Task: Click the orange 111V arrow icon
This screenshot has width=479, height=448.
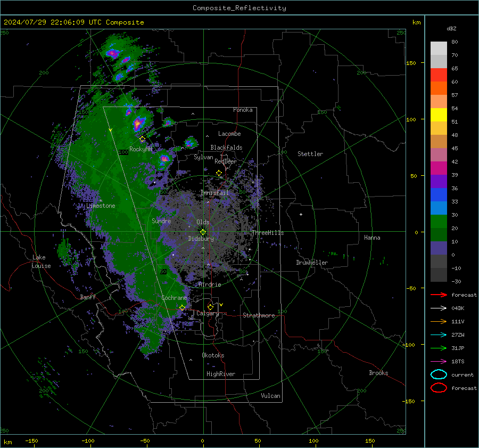Action: point(439,321)
